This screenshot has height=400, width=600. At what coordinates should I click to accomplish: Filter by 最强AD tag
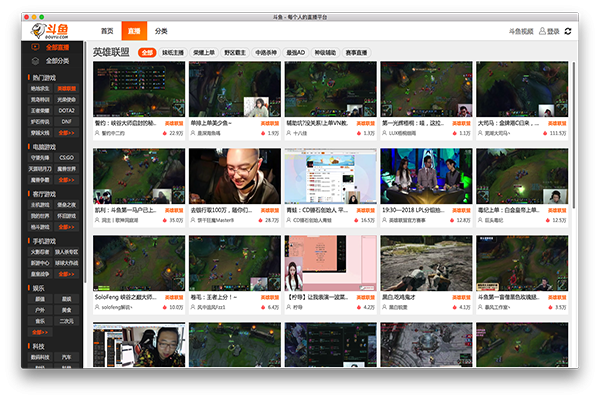click(295, 52)
